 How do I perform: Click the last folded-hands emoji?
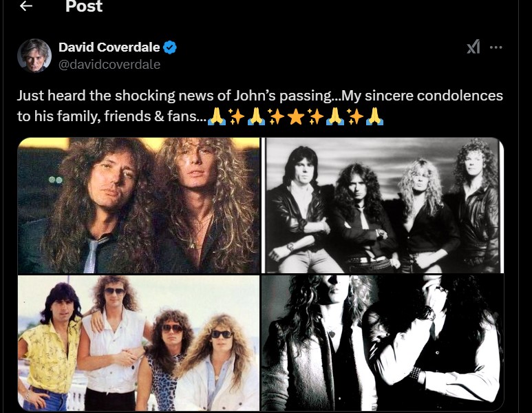(374, 117)
